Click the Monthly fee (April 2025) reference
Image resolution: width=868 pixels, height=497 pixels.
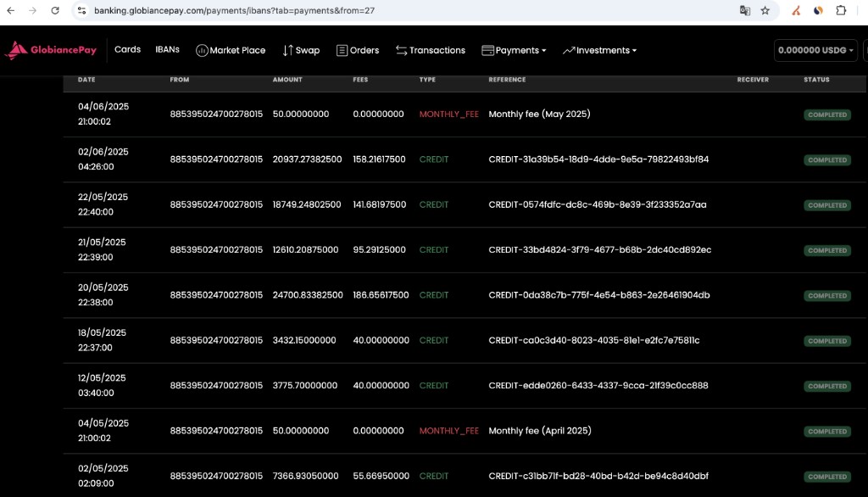point(540,431)
